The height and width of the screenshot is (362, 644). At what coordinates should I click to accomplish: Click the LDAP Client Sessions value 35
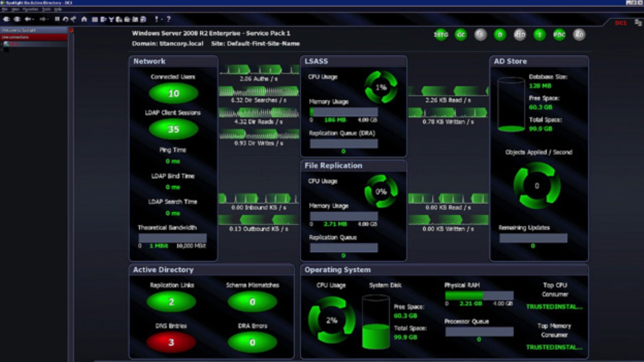pyautogui.click(x=174, y=129)
